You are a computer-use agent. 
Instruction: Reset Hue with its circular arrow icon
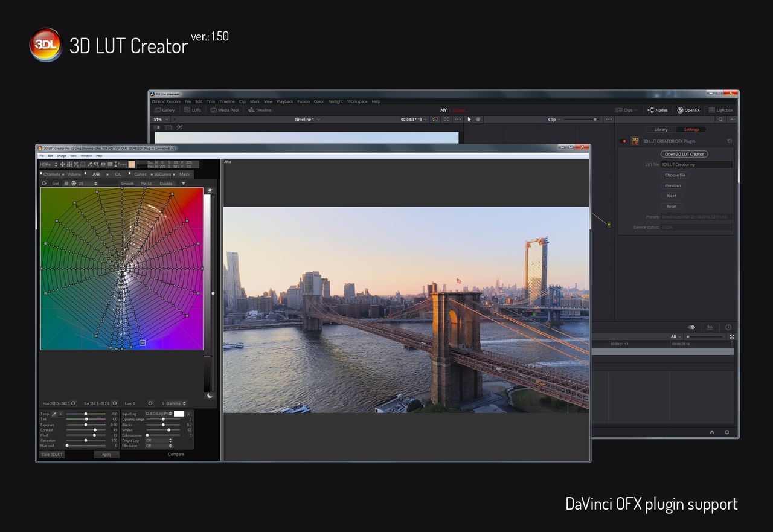[x=73, y=403]
